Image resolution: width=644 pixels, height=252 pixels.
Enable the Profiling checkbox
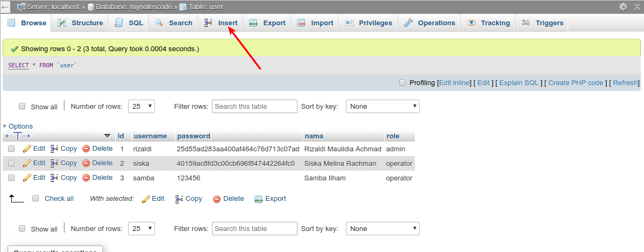[x=402, y=82]
